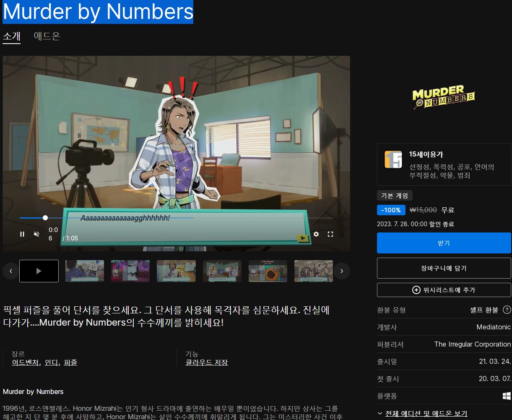Click the dialogue advance arrow in video
Viewport: 512px width, 420px height.
tap(302, 238)
